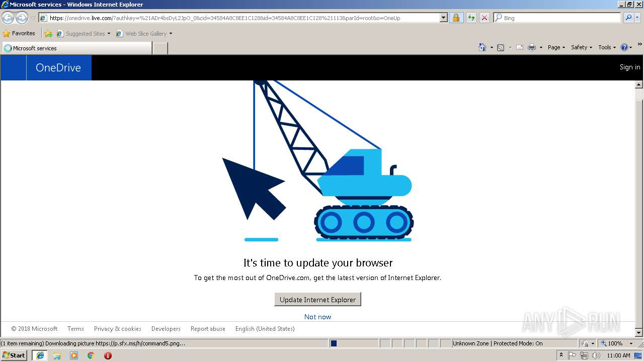Open the Developers footer link

[166, 329]
